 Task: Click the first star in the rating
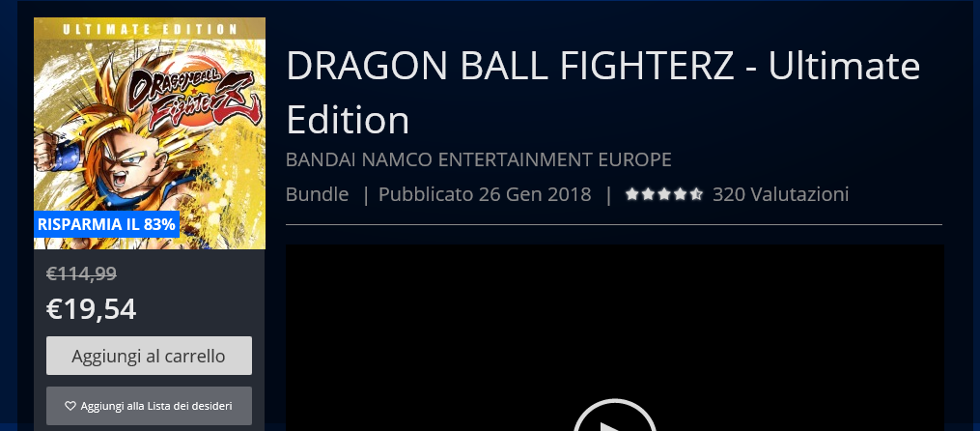[631, 194]
